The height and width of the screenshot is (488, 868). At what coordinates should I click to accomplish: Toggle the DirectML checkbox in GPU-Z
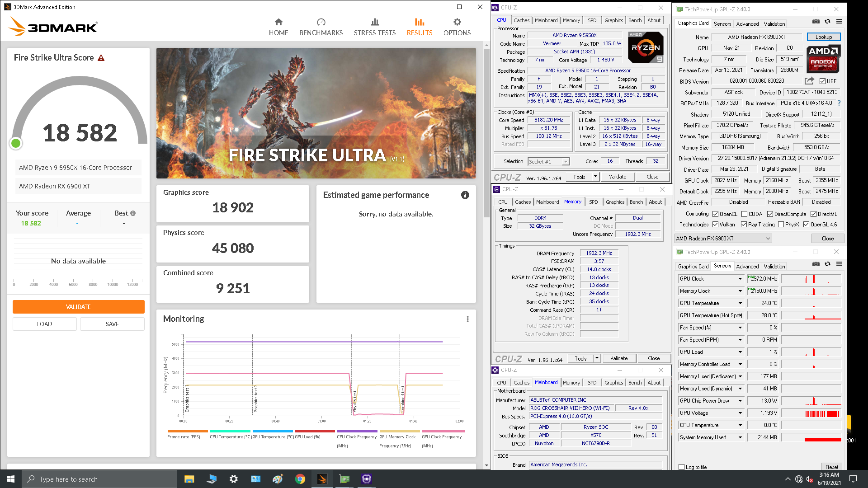[x=813, y=214]
